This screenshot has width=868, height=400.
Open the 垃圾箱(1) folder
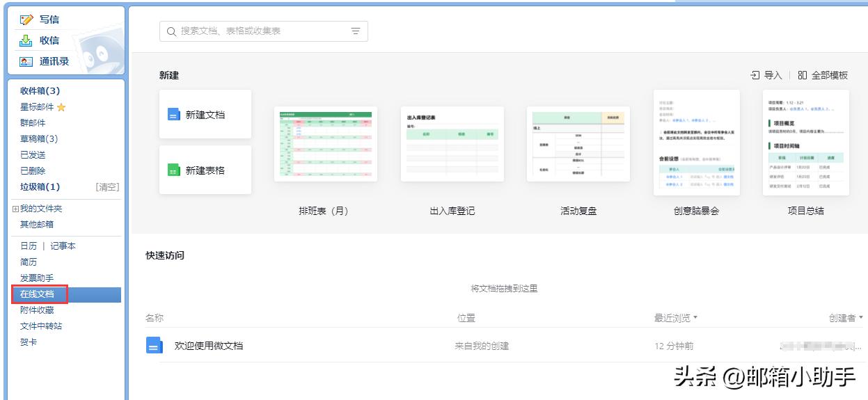coord(40,187)
